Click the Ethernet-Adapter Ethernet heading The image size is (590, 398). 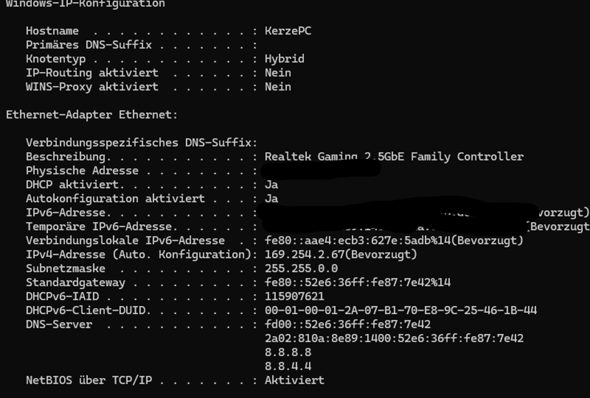(x=91, y=115)
